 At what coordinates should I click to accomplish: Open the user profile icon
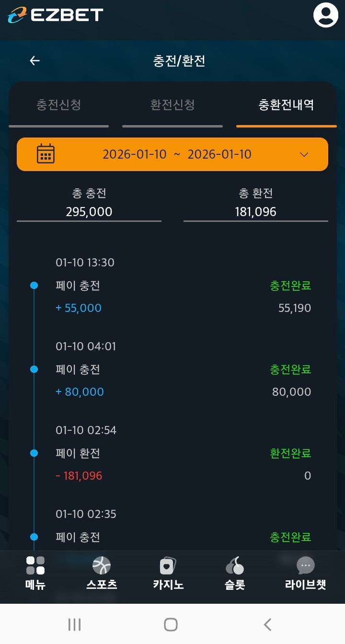[326, 15]
